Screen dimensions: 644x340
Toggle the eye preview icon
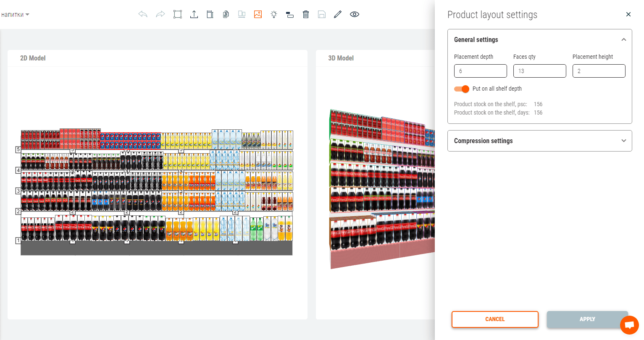click(x=354, y=14)
